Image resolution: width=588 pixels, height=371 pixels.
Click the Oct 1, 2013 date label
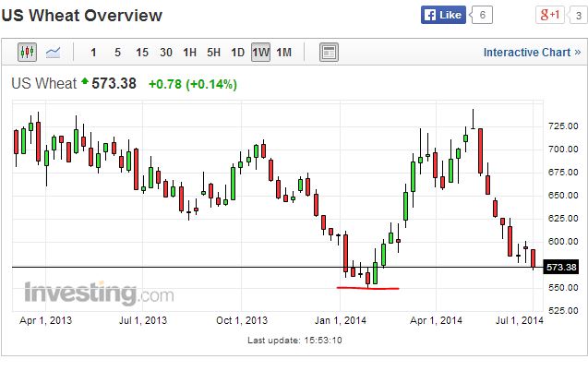[242, 321]
